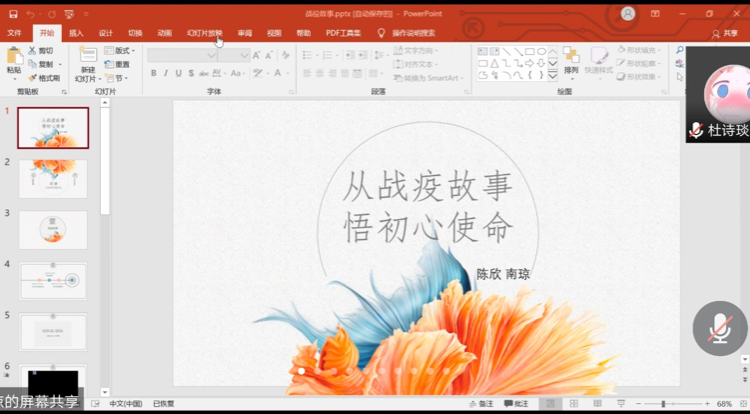
Task: Click the Comments (批注) button in status bar
Action: (x=516, y=404)
